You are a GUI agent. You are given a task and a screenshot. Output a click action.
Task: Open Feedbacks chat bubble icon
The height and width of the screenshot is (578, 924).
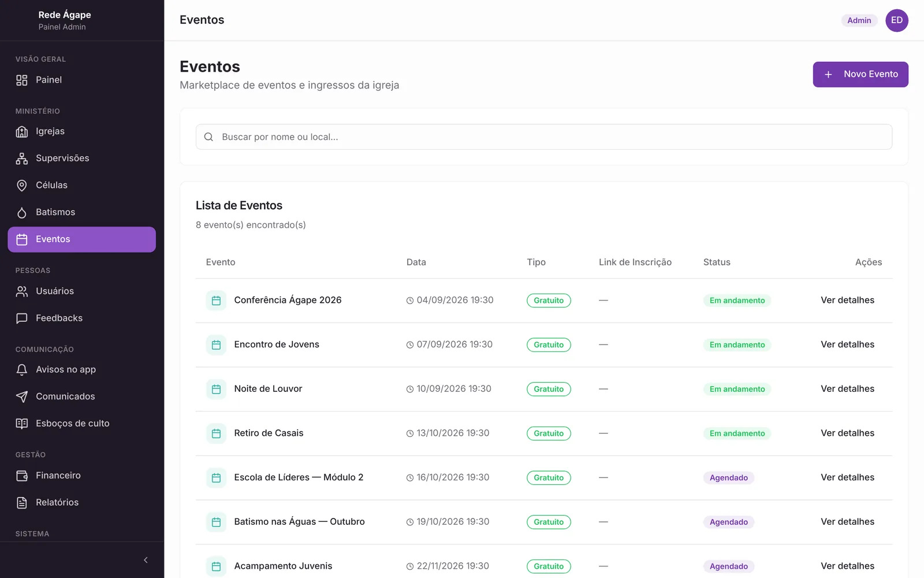(22, 318)
